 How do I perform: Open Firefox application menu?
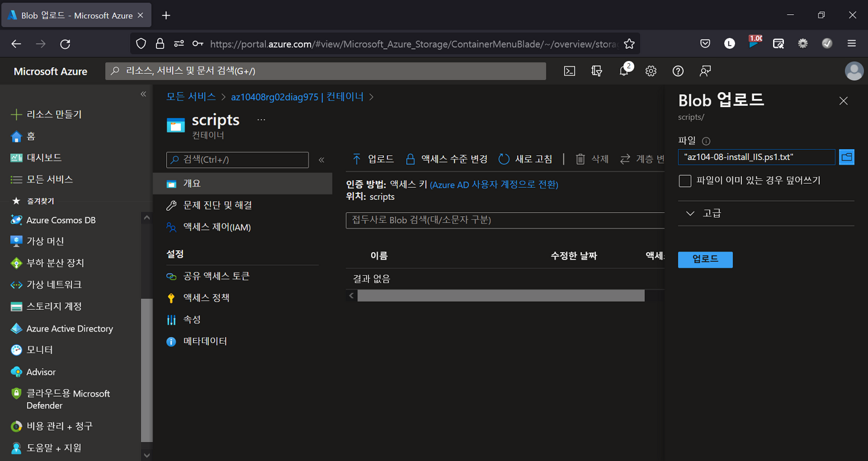tap(852, 43)
